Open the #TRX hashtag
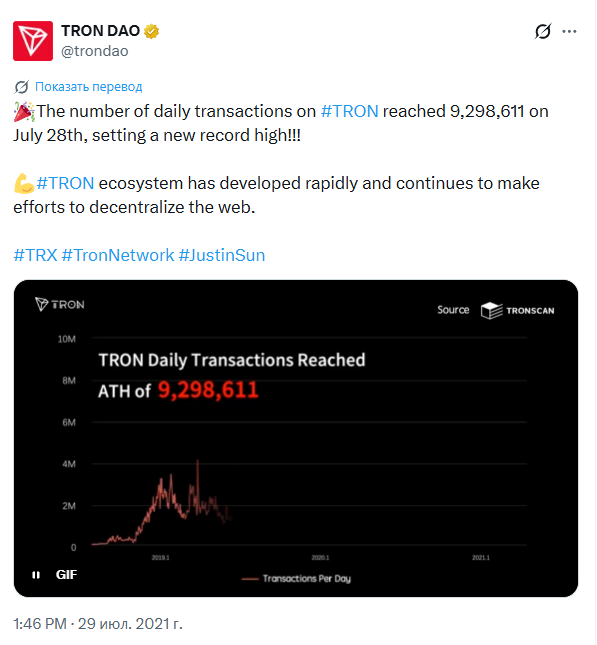597x645 pixels. pos(35,255)
